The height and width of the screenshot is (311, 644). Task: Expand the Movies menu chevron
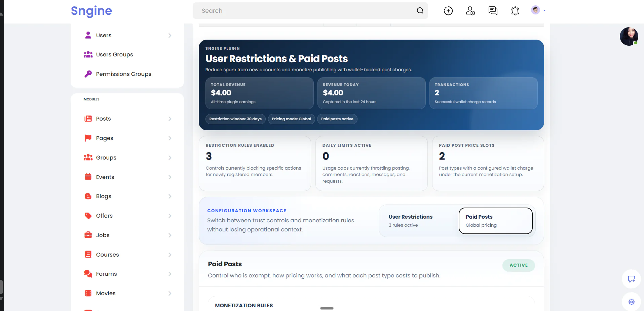[170, 293]
